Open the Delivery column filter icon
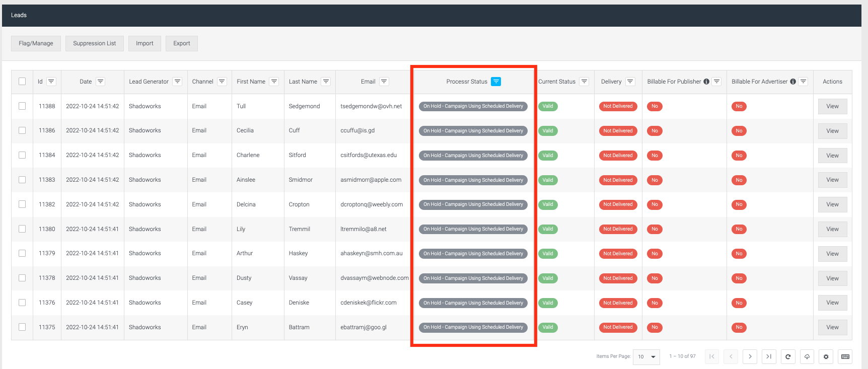The image size is (868, 369). point(630,82)
